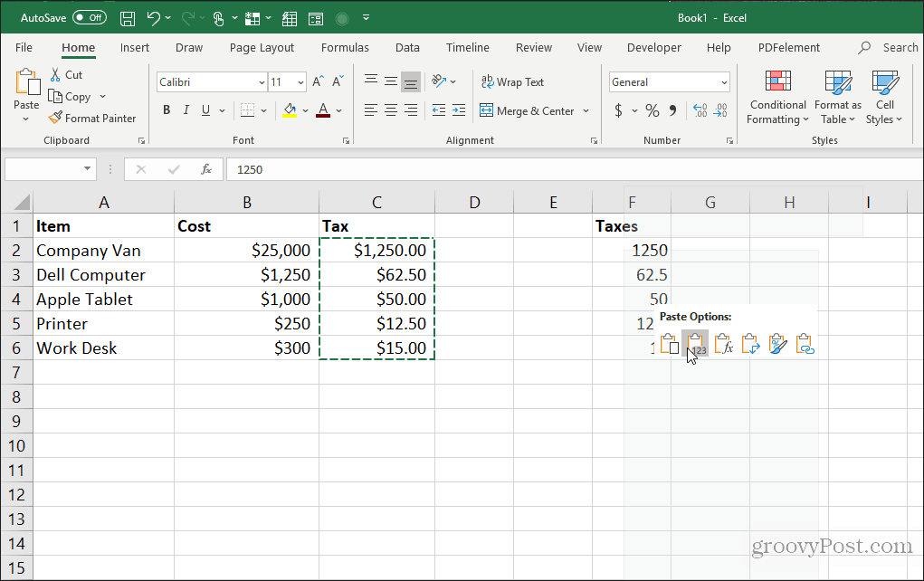Select cell containing Dell Computer
Viewport: 924px width, 581px height.
coord(104,274)
